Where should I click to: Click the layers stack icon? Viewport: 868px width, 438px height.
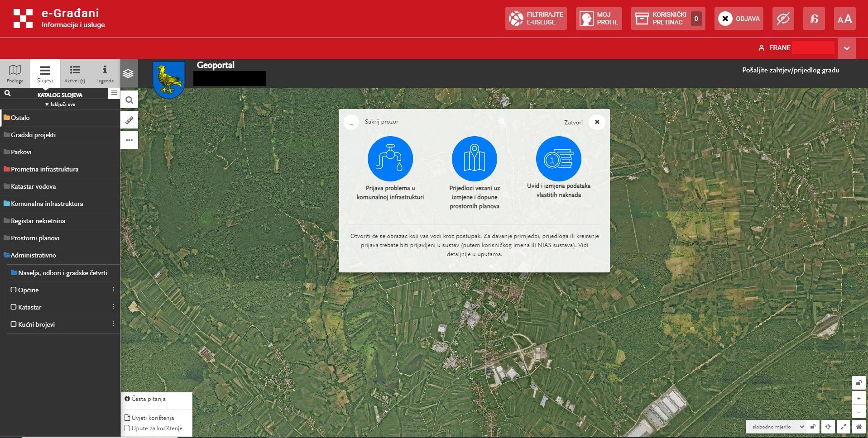[x=129, y=73]
